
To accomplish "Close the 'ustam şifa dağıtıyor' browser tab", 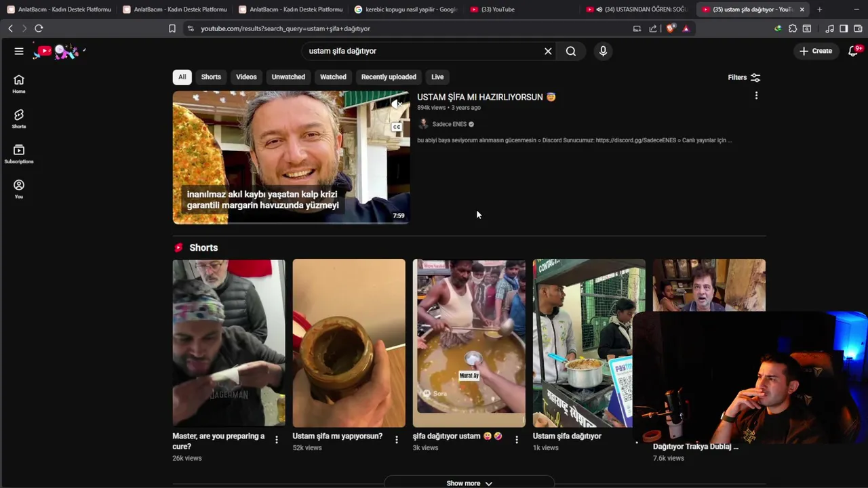I will (802, 9).
